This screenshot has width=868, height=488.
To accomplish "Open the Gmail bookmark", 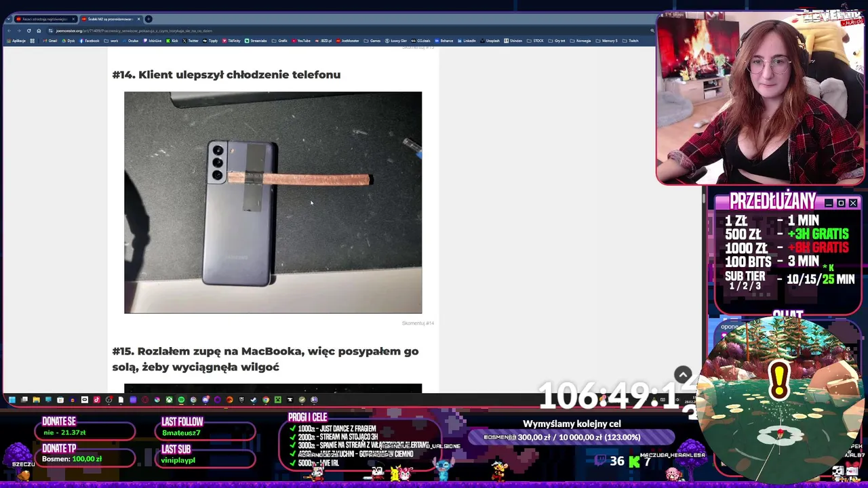I will (x=50, y=41).
